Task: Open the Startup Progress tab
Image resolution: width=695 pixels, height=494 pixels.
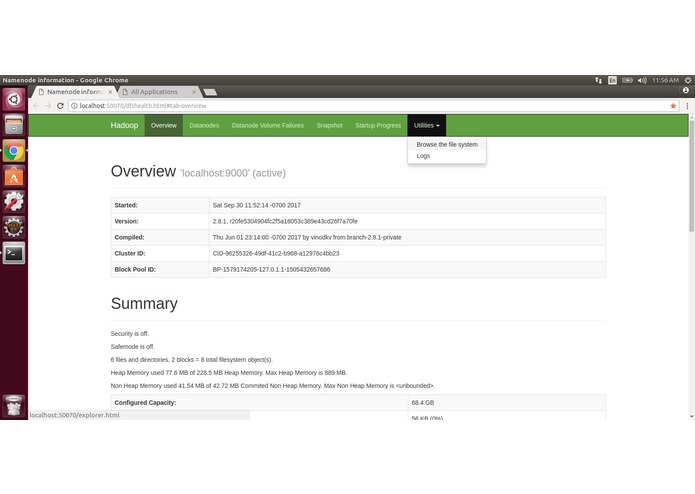Action: (x=378, y=125)
